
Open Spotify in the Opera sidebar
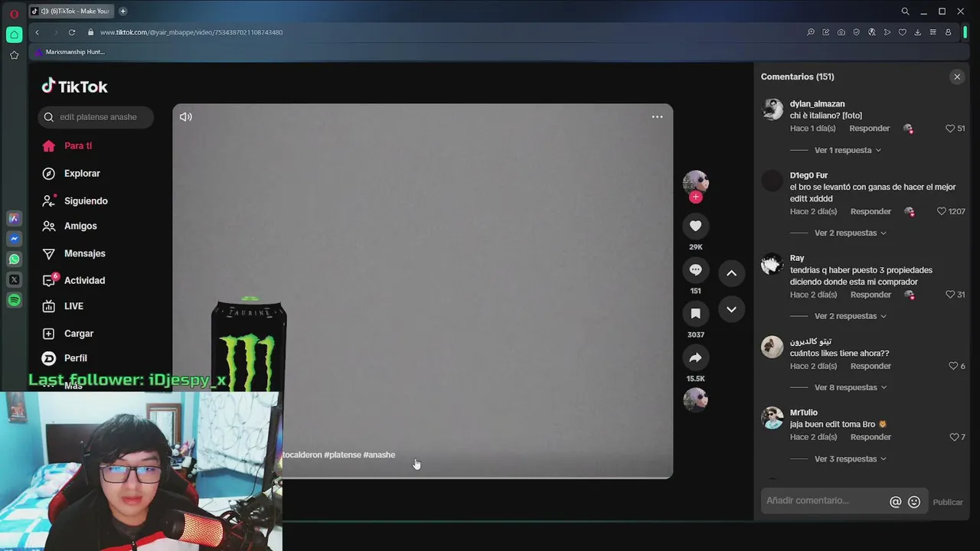point(14,301)
